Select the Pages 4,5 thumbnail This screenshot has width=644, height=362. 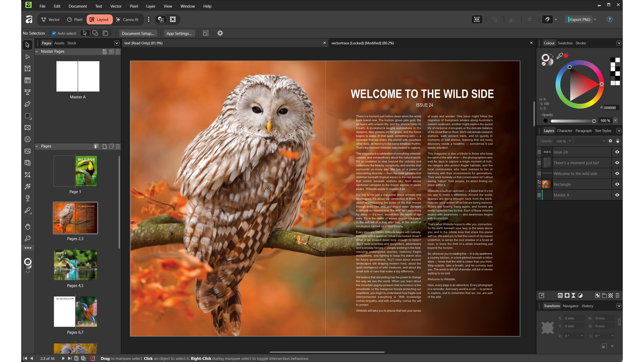point(75,265)
